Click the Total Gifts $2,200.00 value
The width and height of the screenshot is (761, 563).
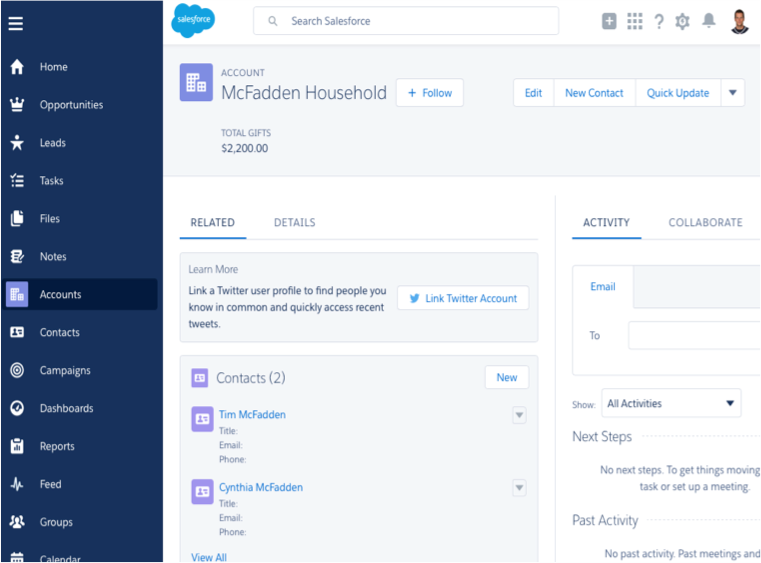[x=245, y=148]
